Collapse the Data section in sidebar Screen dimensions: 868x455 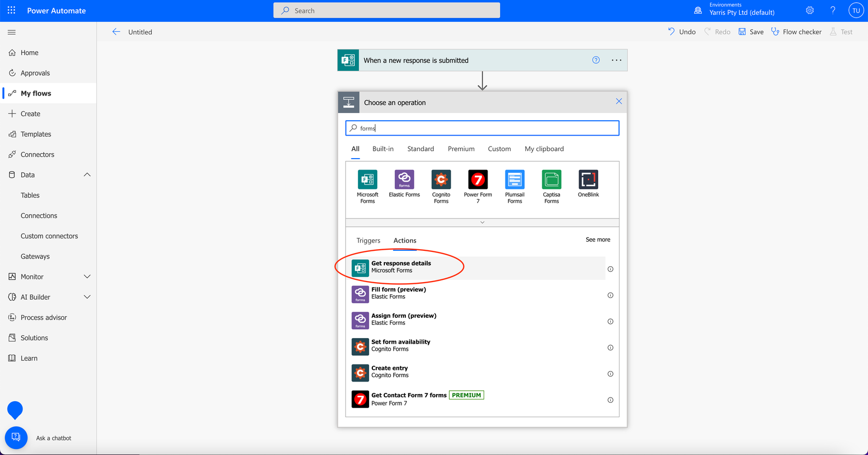coord(87,175)
